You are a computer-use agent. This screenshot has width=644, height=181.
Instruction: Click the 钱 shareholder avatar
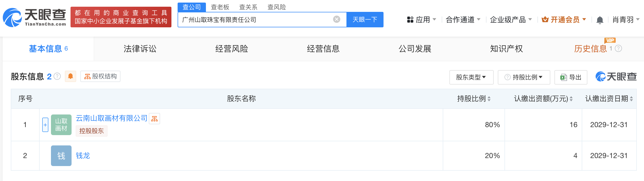[x=61, y=156]
